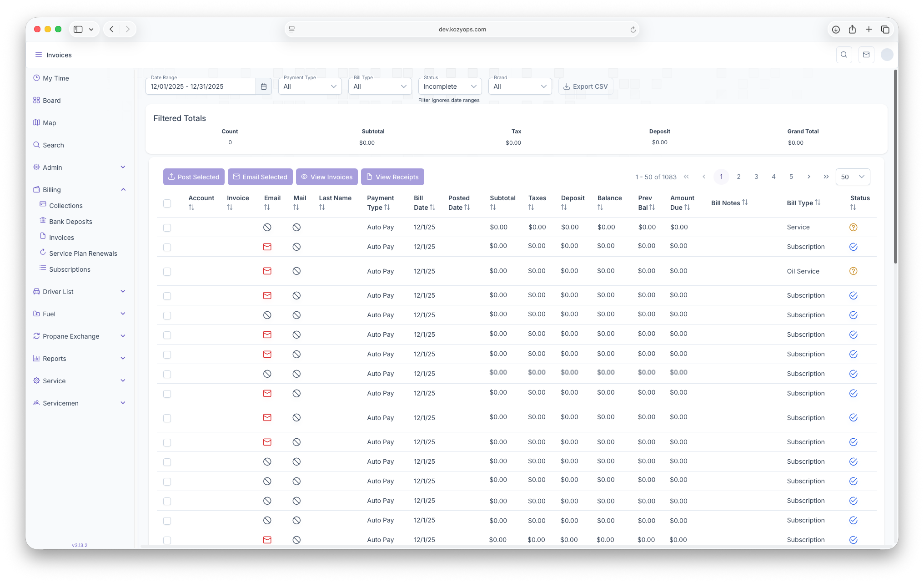This screenshot has width=924, height=583.
Task: Open the search magnifier in top bar
Action: click(x=844, y=55)
